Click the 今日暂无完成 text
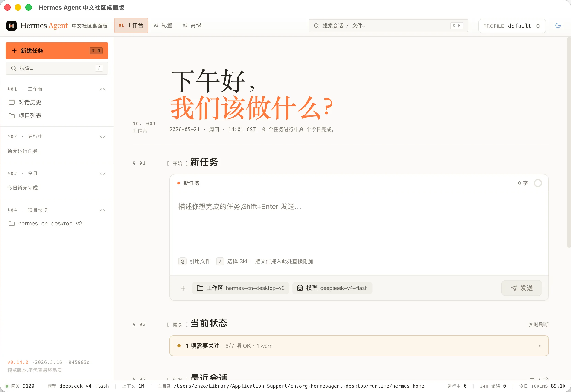Viewport: 571px width, 392px height. coord(23,188)
